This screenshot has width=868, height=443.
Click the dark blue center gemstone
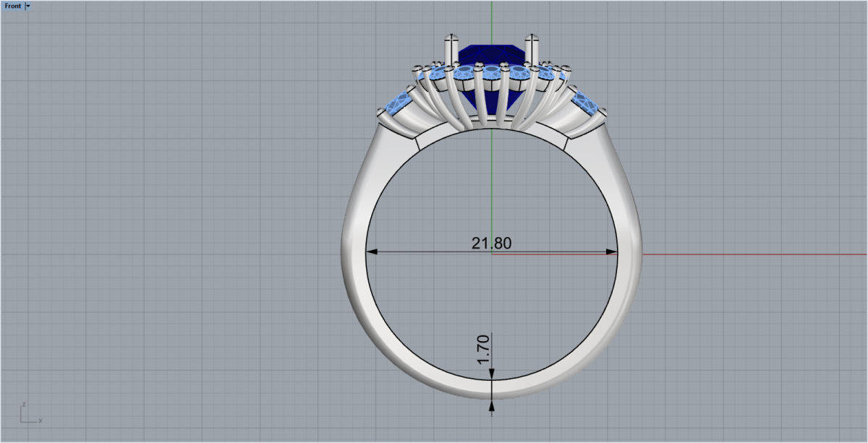click(x=491, y=54)
